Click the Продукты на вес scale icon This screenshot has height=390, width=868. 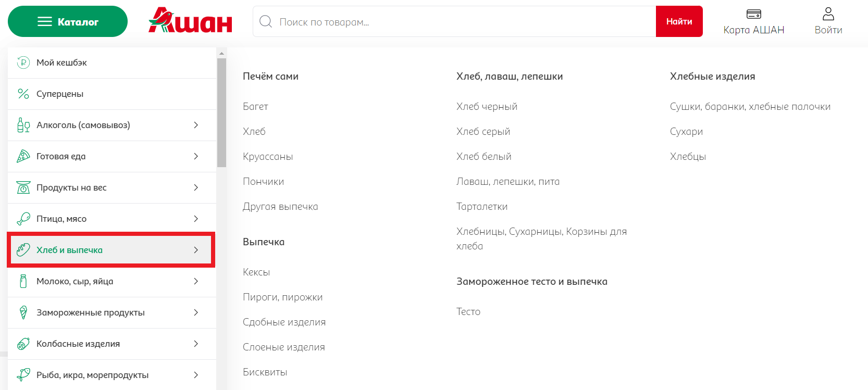[x=23, y=187]
